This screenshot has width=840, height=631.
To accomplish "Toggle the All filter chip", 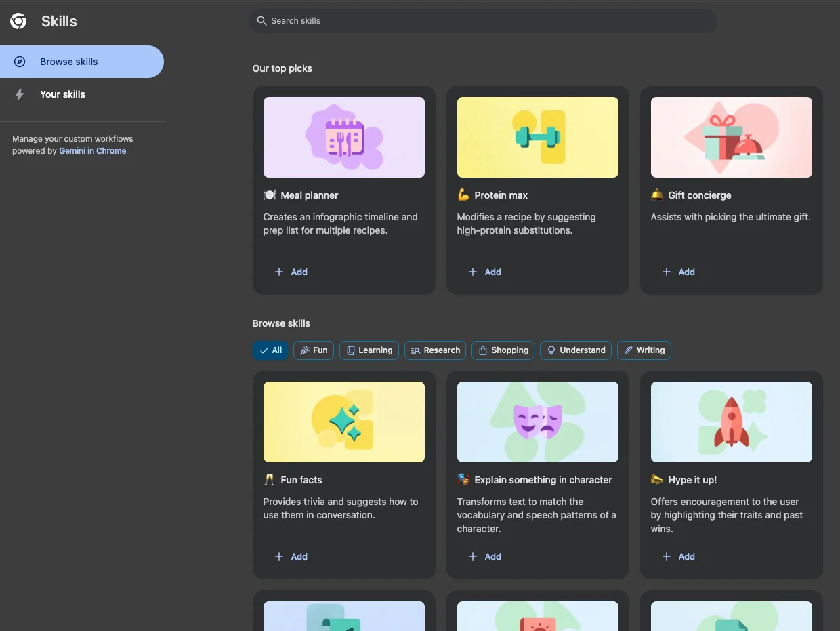I will (x=270, y=350).
